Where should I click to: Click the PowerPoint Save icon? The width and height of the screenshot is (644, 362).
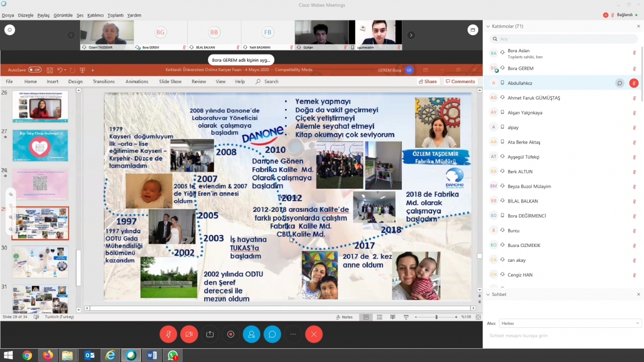coord(50,70)
